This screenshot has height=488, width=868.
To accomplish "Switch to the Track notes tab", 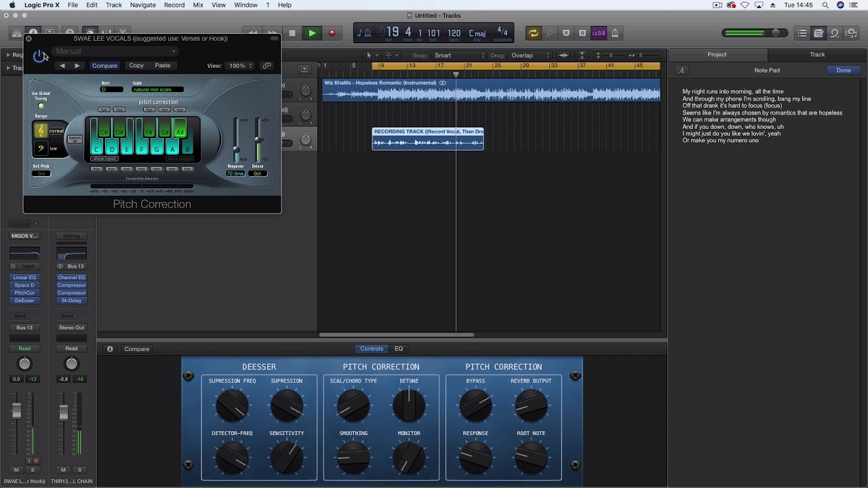I will (x=817, y=54).
